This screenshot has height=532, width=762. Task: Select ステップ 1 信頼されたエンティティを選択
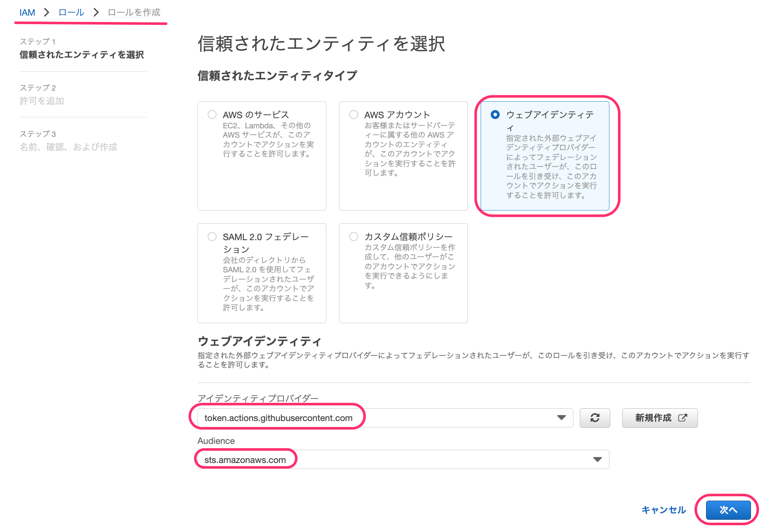tap(82, 49)
